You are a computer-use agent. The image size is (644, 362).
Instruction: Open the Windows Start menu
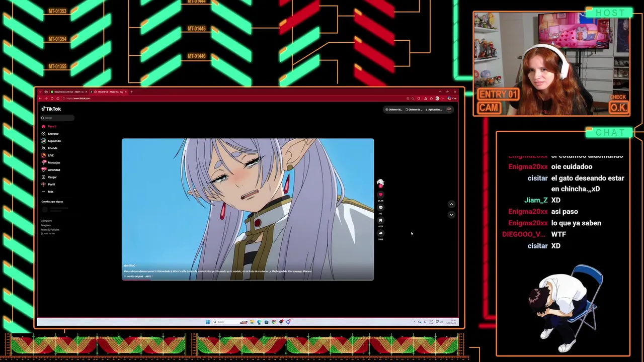[x=208, y=322]
